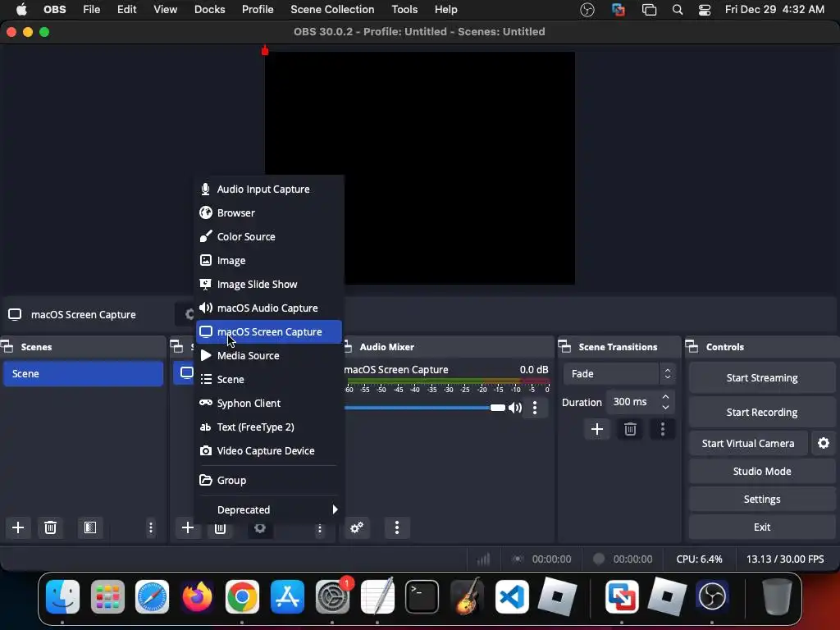Add Text (FreeType 2) source
The height and width of the screenshot is (630, 840).
click(268, 427)
